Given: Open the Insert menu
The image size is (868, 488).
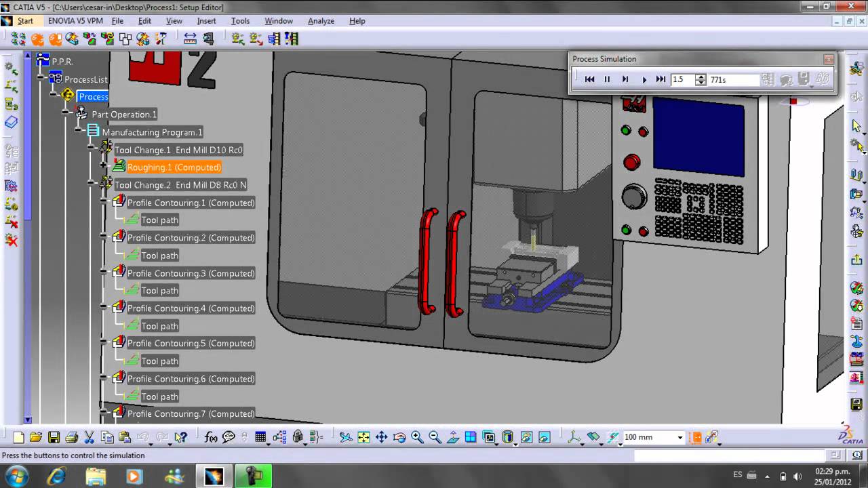Looking at the screenshot, I should [x=206, y=21].
